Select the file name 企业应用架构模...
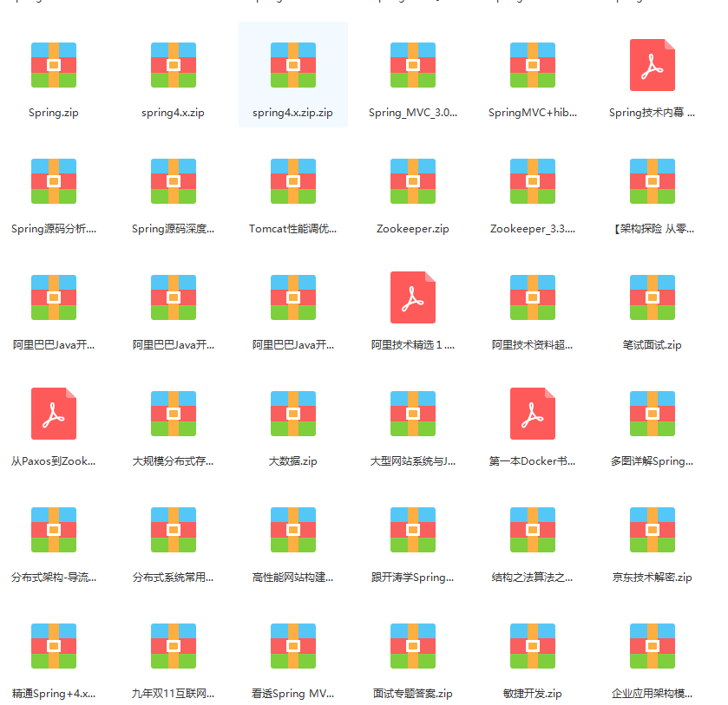 (x=653, y=694)
